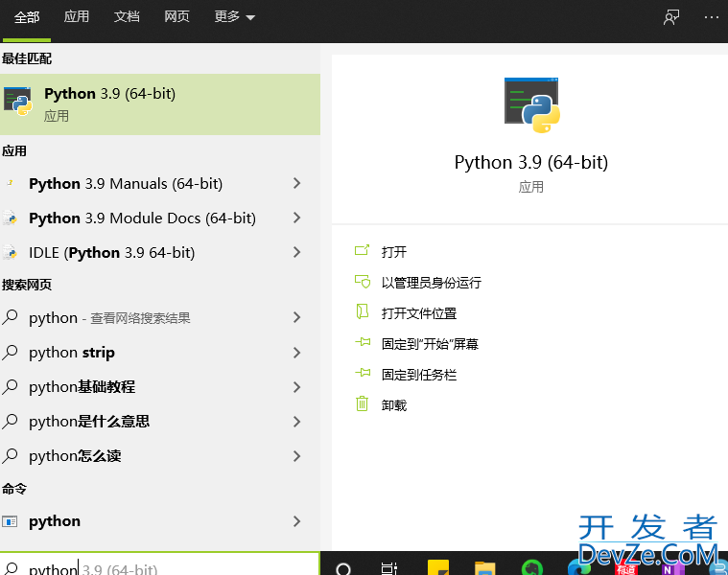Expand Python 3.9 Module Docs chevron
Viewport: 728px width, 575px height.
[x=297, y=218]
